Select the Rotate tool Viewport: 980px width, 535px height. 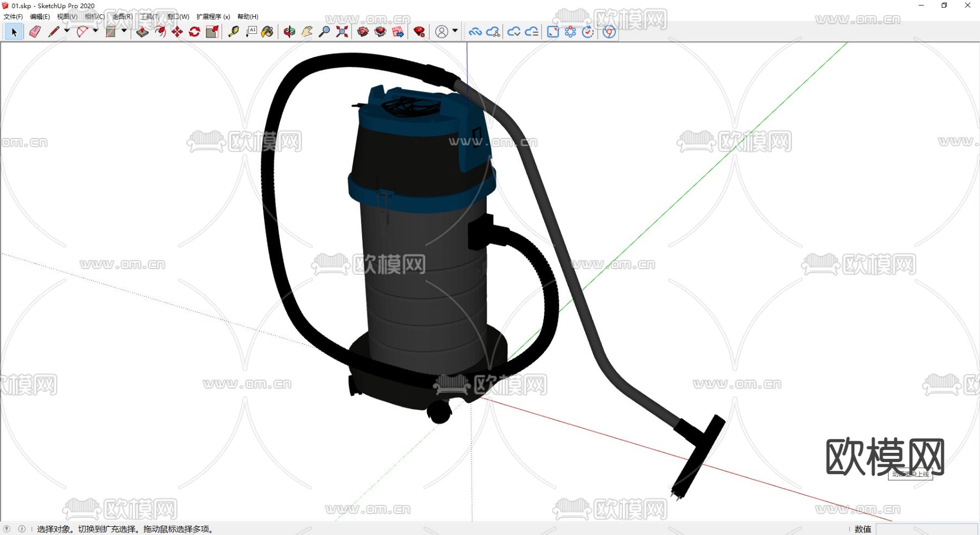coord(194,32)
